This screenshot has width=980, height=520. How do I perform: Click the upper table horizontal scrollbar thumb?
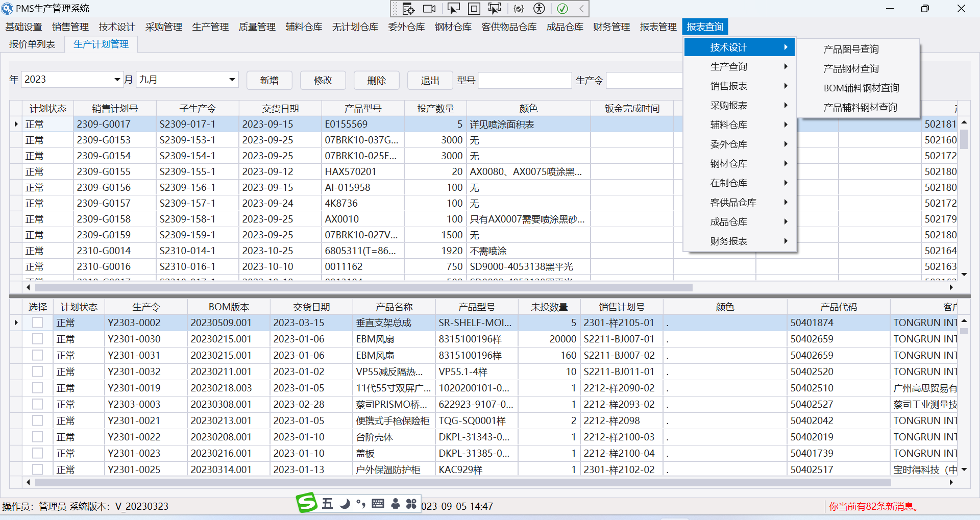pos(363,287)
